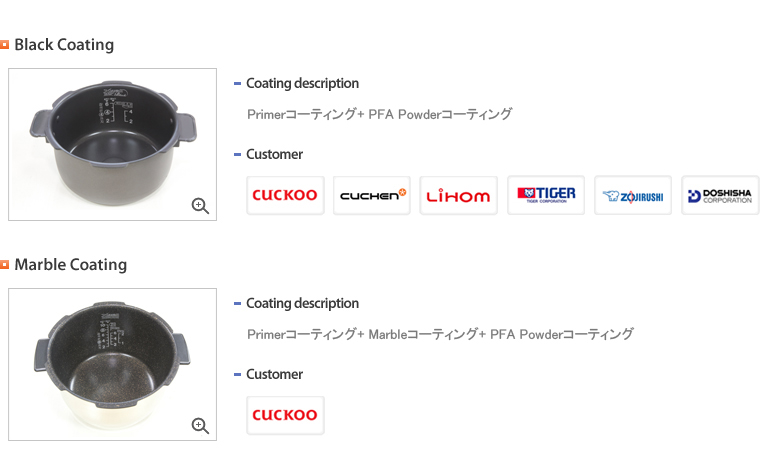This screenshot has height=472, width=779.
Task: Open the Doshisha Corporation logo
Action: [x=720, y=195]
